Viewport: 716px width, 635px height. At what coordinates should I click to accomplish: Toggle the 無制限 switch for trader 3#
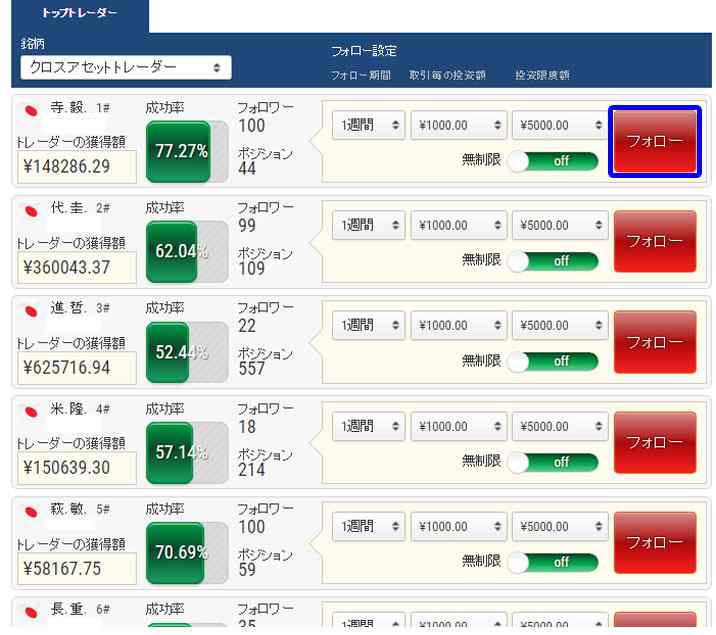[x=553, y=362]
